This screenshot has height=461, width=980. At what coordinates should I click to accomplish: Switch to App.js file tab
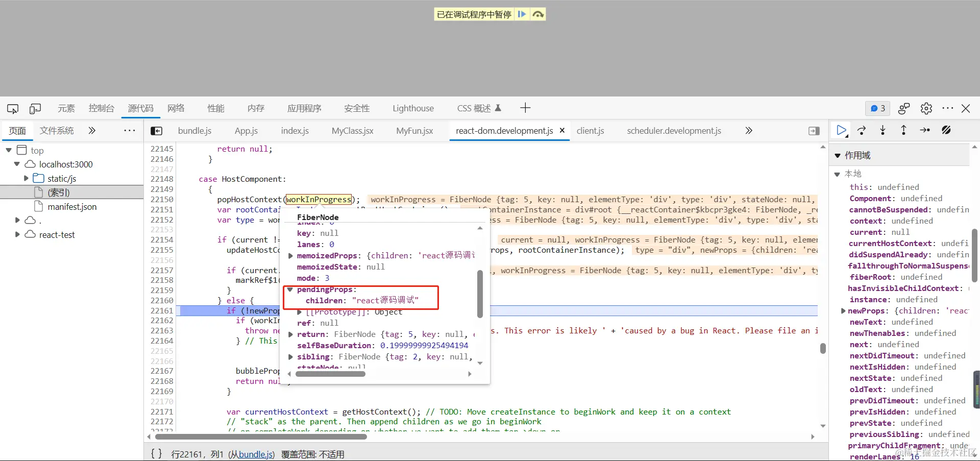click(x=246, y=131)
